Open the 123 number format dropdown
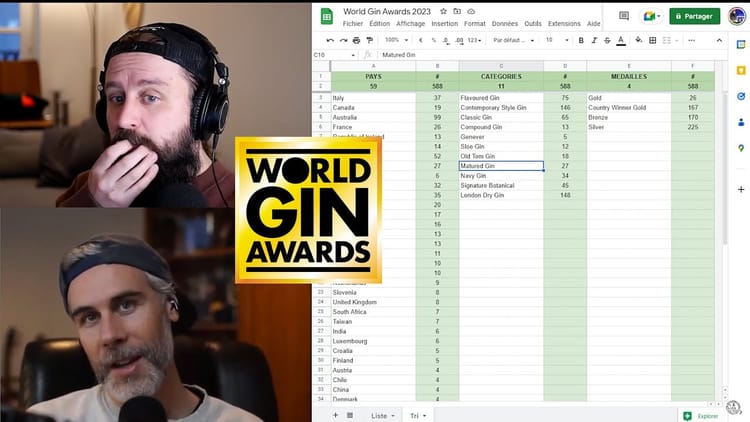The height and width of the screenshot is (422, 750). tap(474, 41)
